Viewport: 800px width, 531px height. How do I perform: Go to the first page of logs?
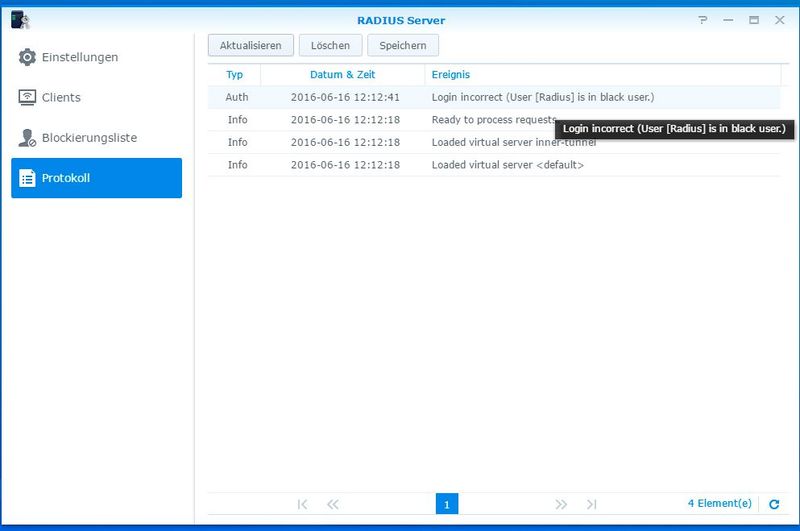pyautogui.click(x=302, y=504)
